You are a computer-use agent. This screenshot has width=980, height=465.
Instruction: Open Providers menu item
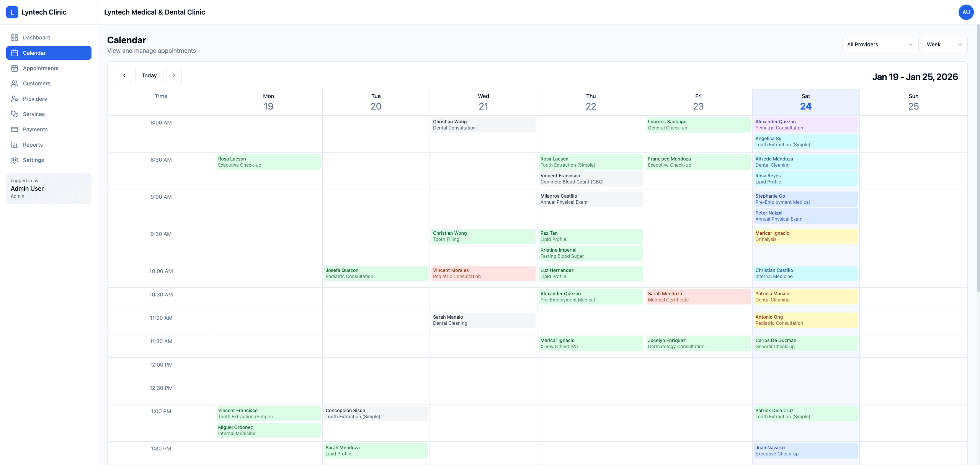tap(49, 99)
